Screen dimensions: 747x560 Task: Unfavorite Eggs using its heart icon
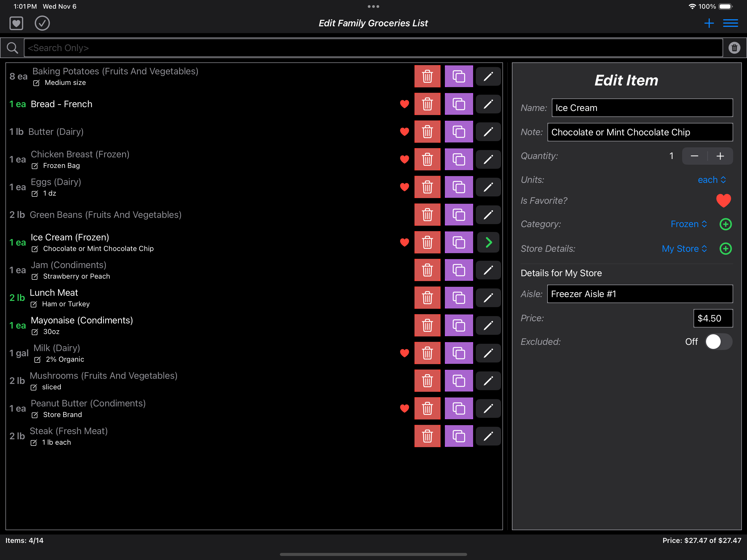tap(404, 187)
